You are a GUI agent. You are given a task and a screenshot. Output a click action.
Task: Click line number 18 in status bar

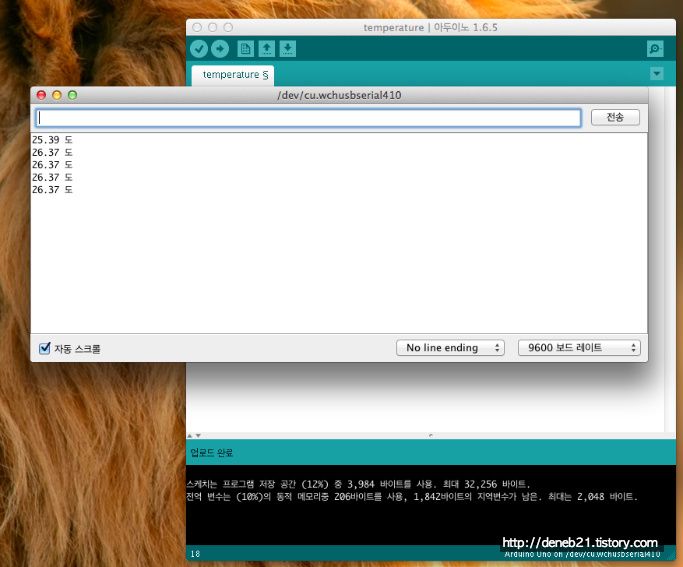point(195,554)
